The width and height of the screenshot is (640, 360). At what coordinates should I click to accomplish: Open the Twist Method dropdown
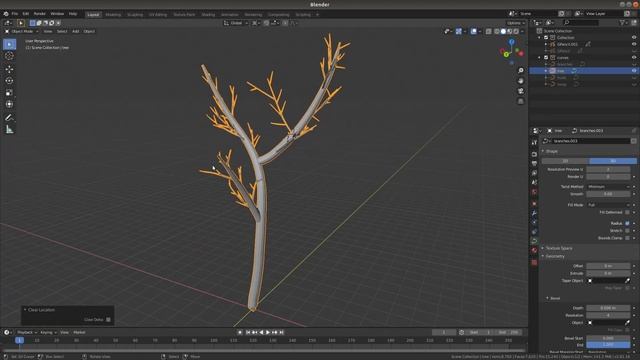click(608, 187)
